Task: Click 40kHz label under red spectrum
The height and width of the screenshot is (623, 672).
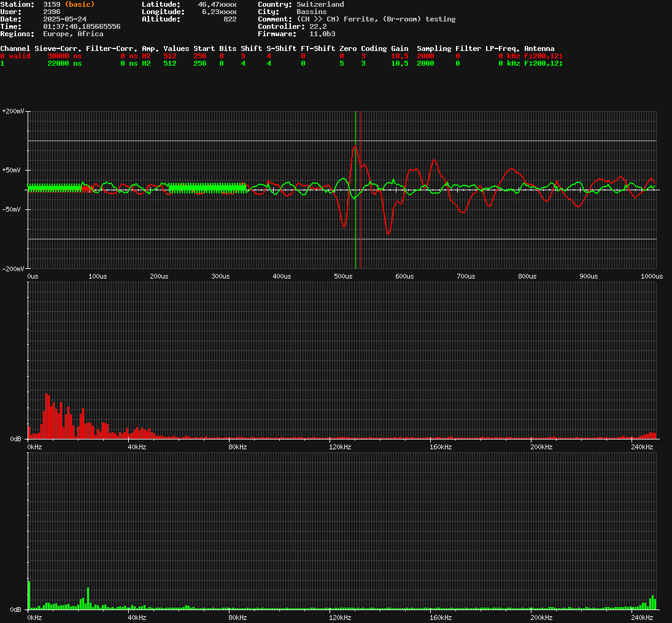Action: click(137, 447)
